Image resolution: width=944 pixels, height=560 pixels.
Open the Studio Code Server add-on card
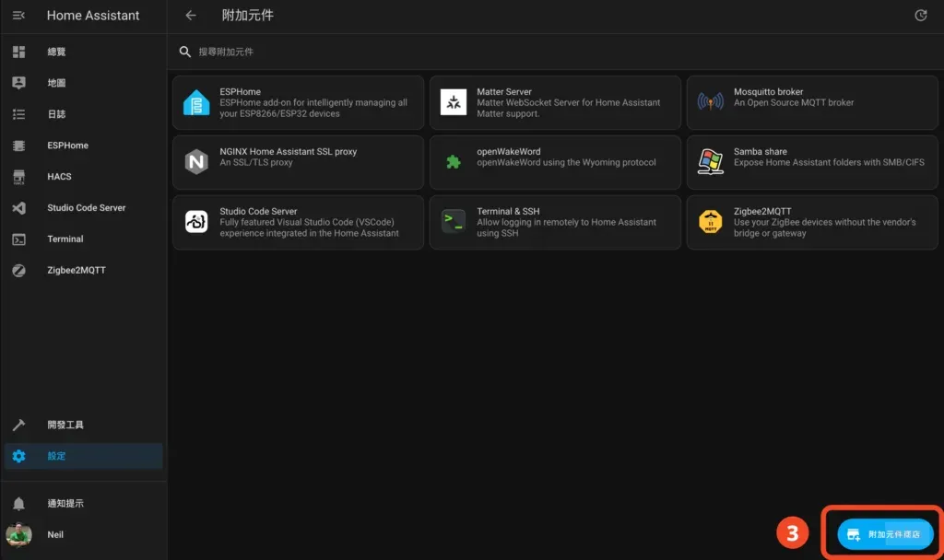click(298, 222)
